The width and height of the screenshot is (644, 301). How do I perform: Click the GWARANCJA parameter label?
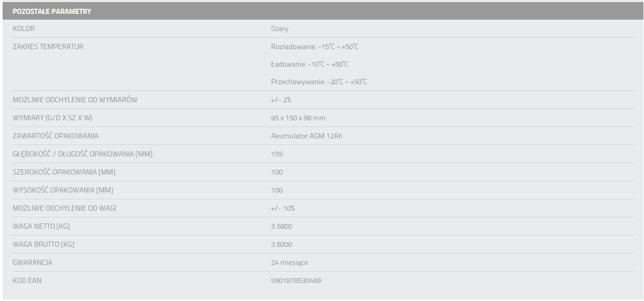coord(33,263)
